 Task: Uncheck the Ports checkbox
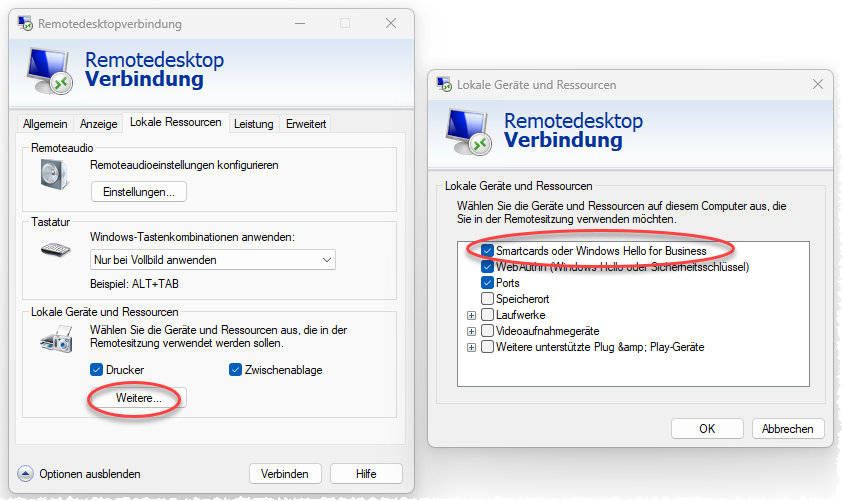(487, 283)
